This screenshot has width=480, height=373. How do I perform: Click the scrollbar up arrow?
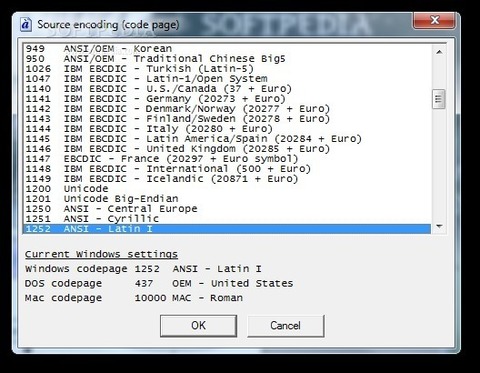point(439,52)
